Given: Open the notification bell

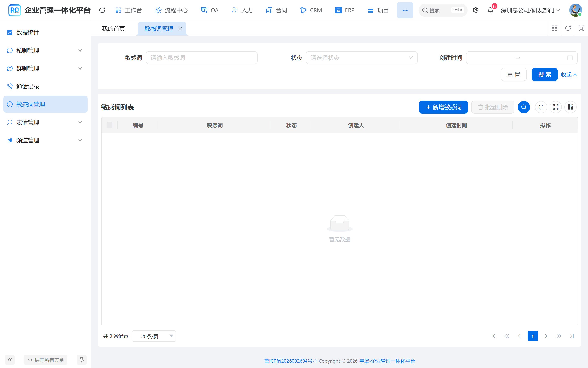Looking at the screenshot, I should [x=490, y=10].
